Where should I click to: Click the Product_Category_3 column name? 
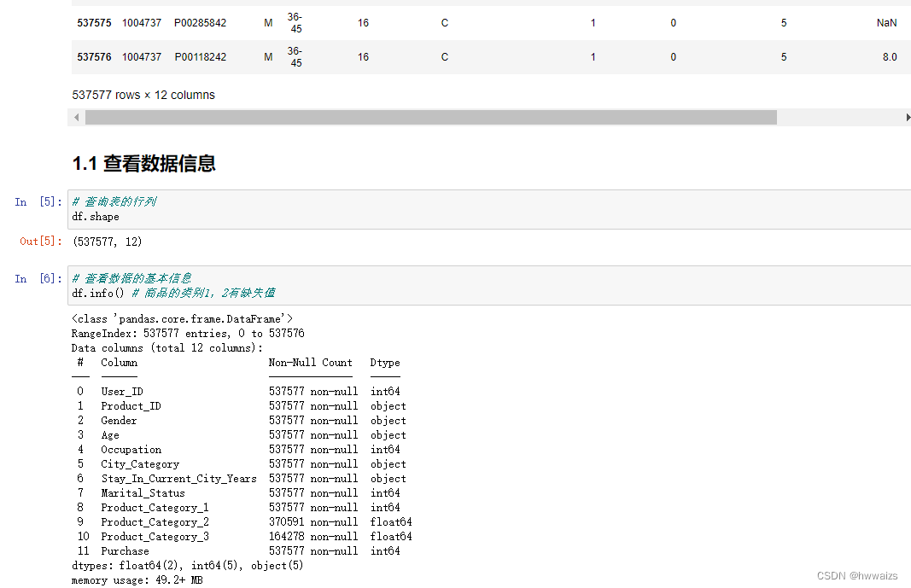tap(155, 537)
